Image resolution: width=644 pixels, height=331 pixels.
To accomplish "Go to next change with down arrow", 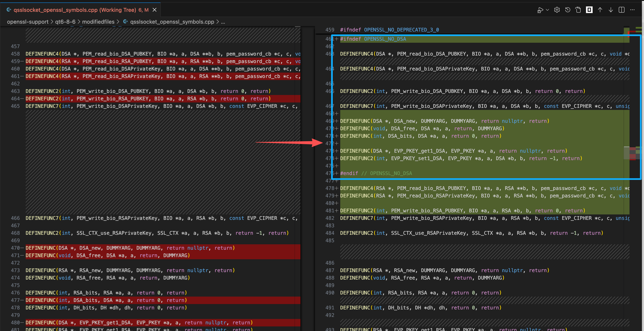I will (611, 10).
